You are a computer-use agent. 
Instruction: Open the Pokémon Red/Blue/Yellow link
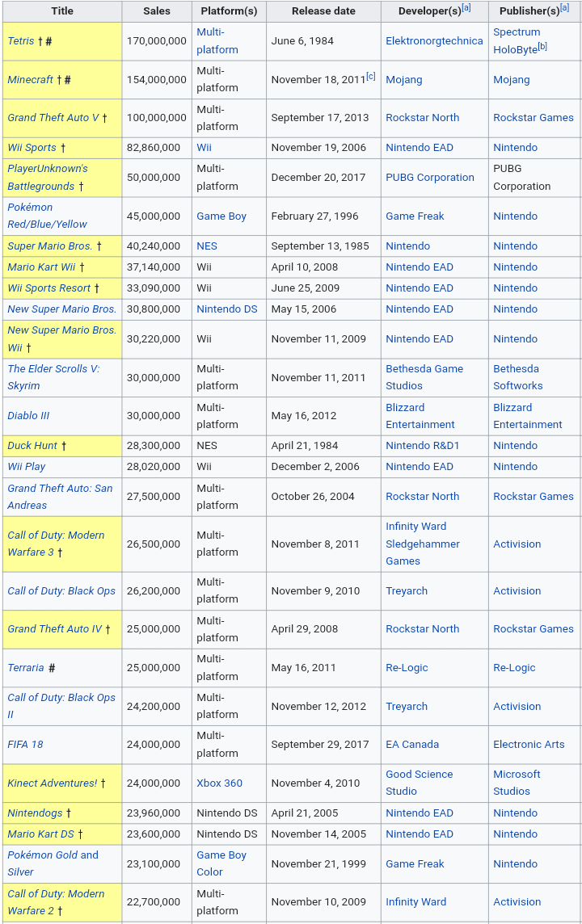tap(47, 216)
